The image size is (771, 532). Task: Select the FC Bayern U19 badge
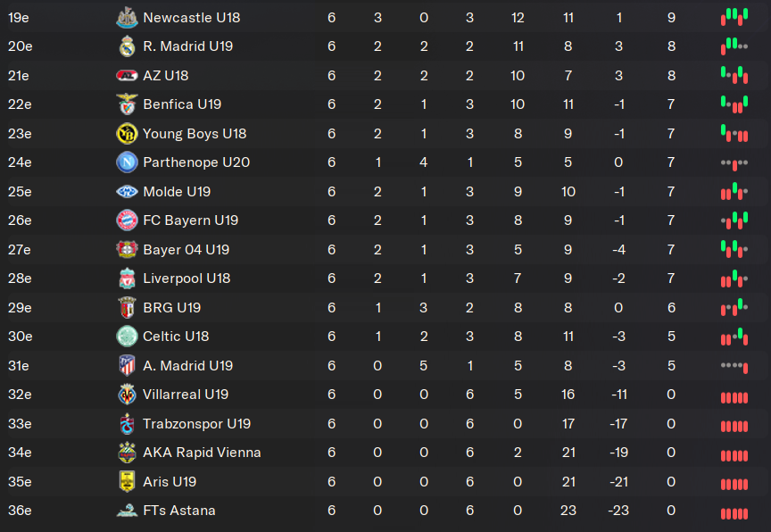click(x=127, y=220)
